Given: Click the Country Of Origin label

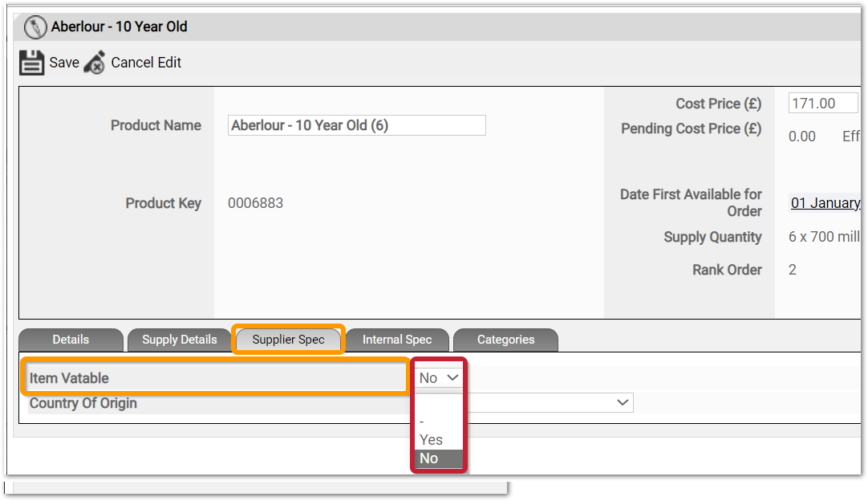Looking at the screenshot, I should point(83,404).
